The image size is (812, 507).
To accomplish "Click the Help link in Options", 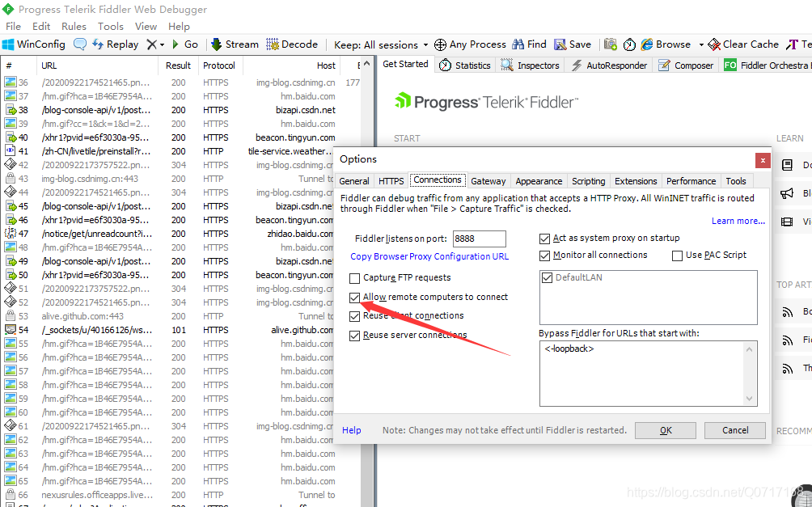I will click(352, 430).
